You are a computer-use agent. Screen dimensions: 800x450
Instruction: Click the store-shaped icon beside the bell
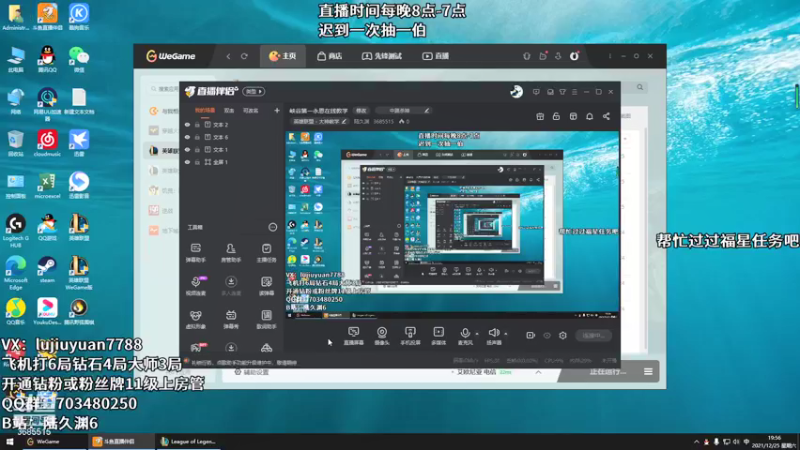pyautogui.click(x=573, y=116)
